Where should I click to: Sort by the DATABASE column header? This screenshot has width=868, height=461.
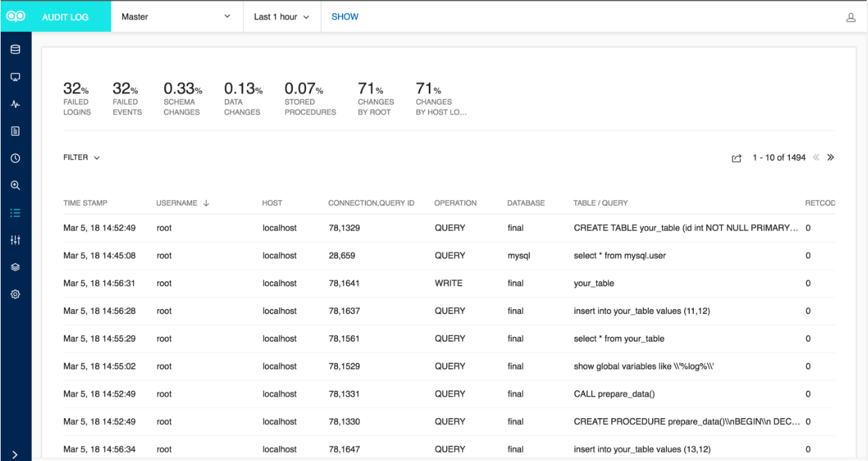pos(526,203)
